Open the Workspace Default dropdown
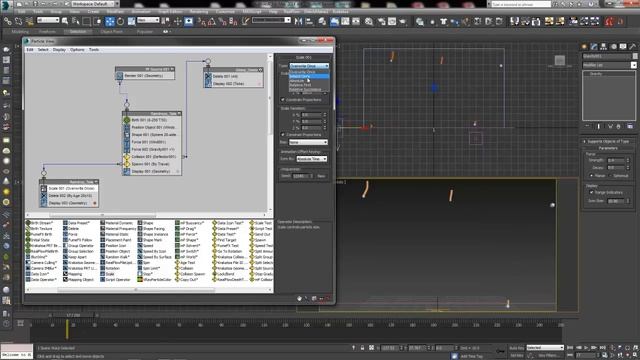 pos(95,4)
